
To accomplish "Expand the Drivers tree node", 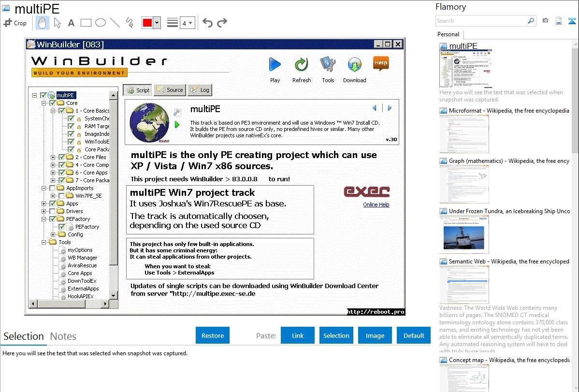I will 43,211.
